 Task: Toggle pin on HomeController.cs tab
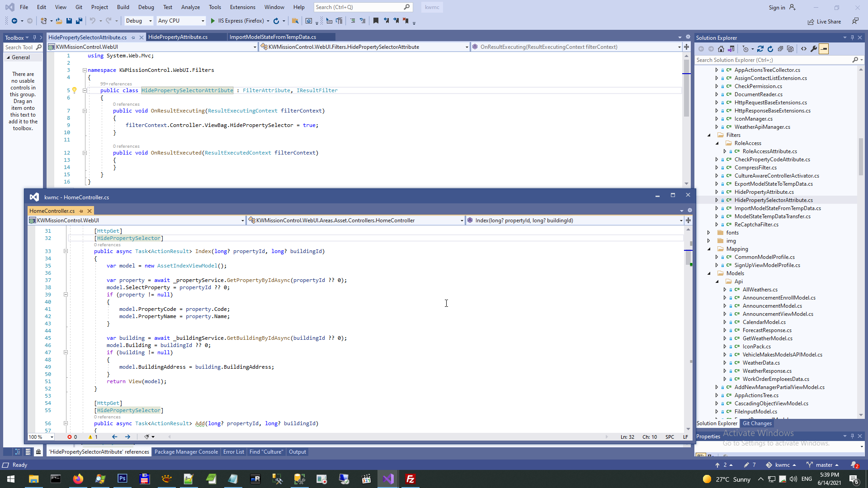pyautogui.click(x=81, y=211)
